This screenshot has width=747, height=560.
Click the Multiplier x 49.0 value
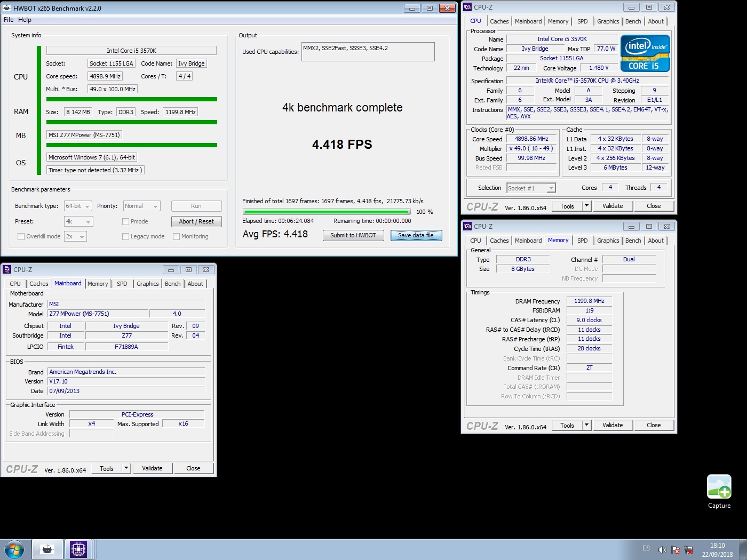pyautogui.click(x=531, y=148)
